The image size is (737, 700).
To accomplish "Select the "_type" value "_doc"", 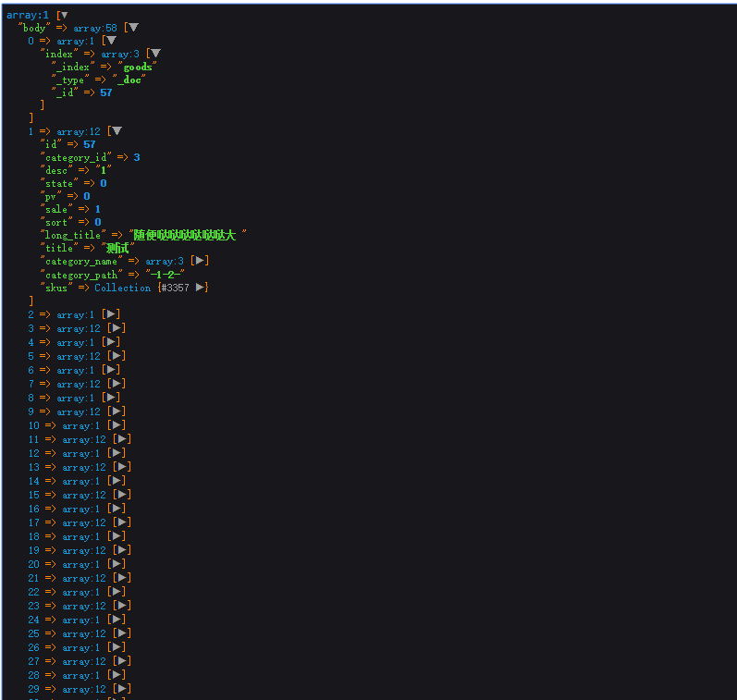I will [x=129, y=80].
